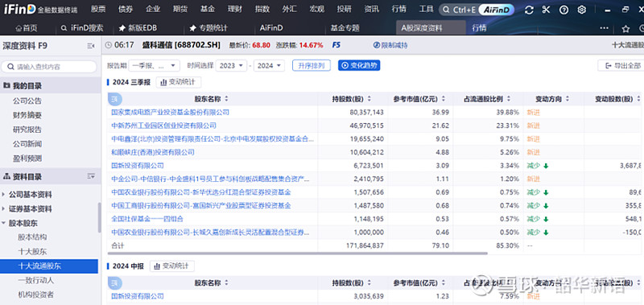Expand 证券基本资料 tree node
This screenshot has height=305, width=644.
(4, 208)
